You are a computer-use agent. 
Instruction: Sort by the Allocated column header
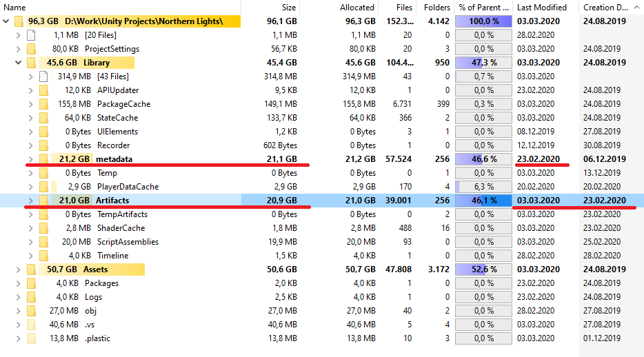tap(357, 8)
